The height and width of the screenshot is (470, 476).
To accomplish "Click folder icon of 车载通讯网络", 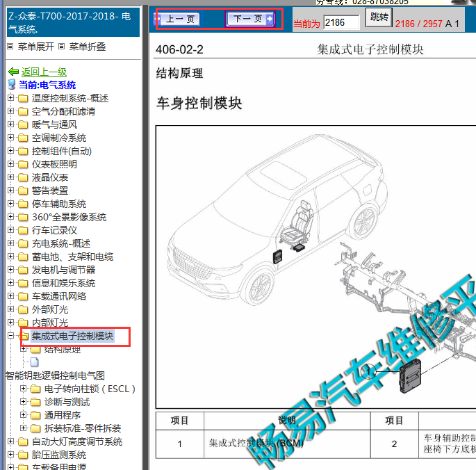I will 23,296.
